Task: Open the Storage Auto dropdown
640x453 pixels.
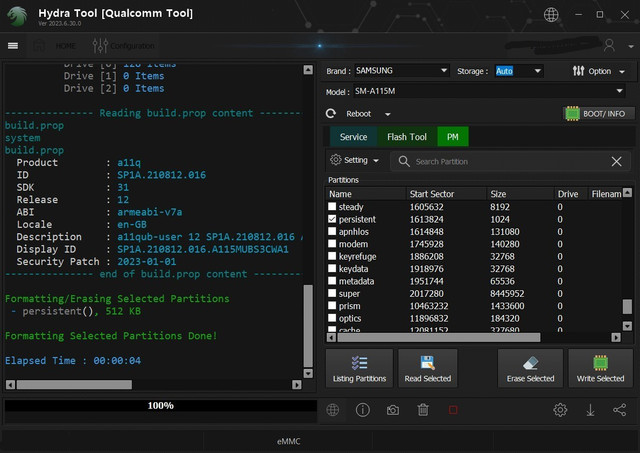Action: pos(518,71)
